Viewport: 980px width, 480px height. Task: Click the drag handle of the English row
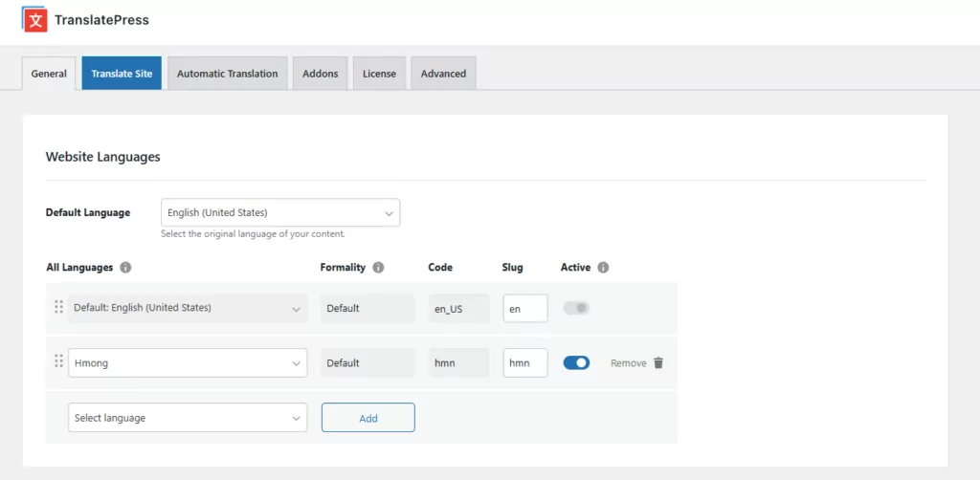58,307
